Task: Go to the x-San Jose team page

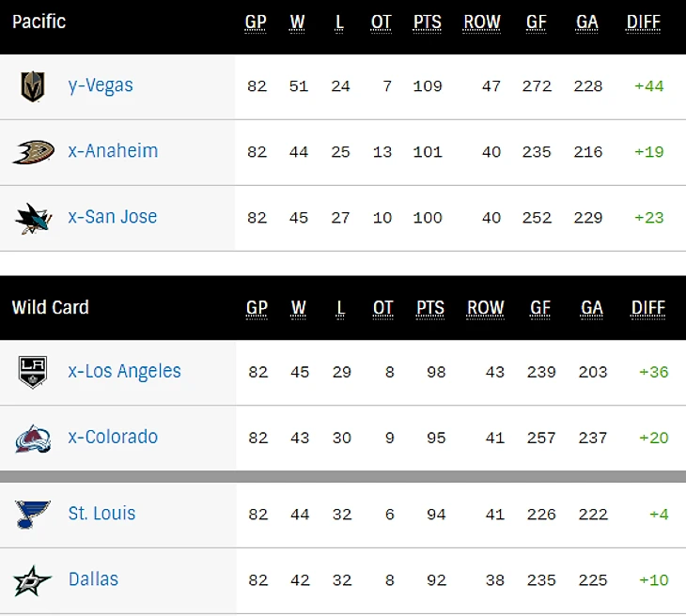Action: (x=113, y=217)
